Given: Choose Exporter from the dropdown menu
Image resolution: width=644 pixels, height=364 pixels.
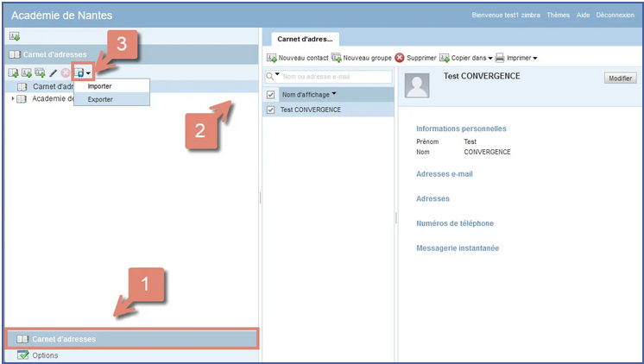Looking at the screenshot, I should point(100,99).
